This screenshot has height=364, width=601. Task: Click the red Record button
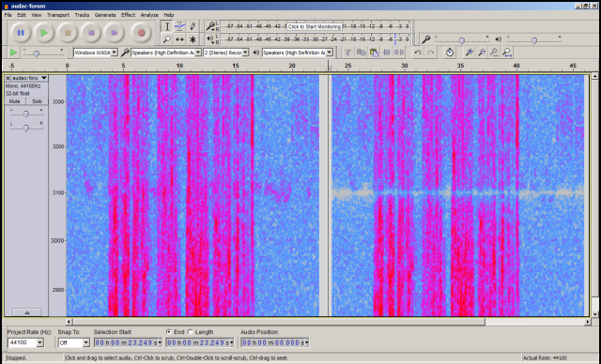(141, 33)
